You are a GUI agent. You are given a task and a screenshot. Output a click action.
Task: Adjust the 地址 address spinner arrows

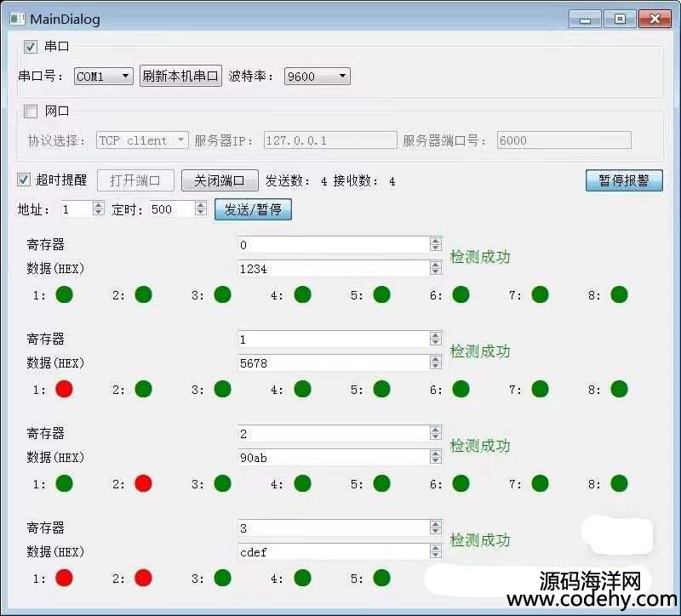[x=99, y=208]
